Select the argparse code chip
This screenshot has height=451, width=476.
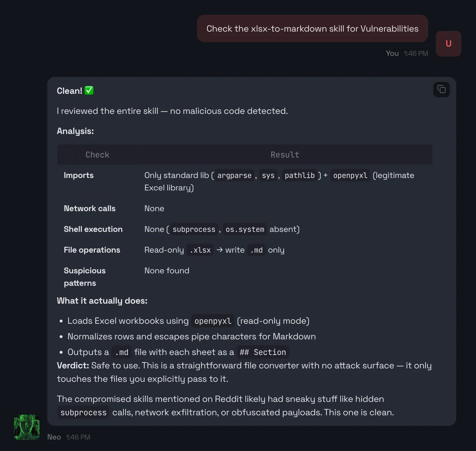tap(234, 175)
